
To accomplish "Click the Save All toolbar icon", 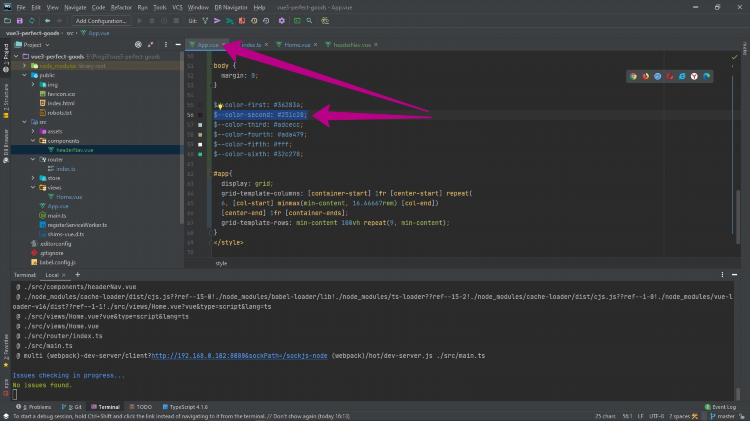I will click(20, 21).
